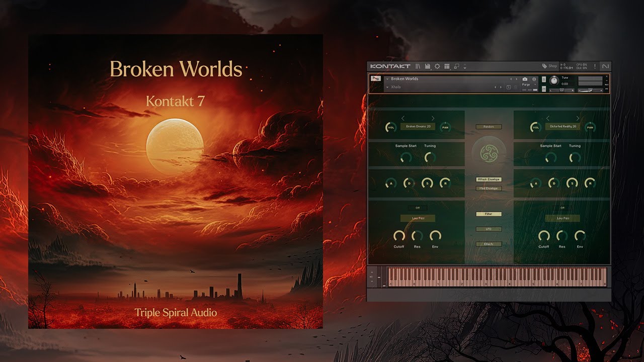Select next sound above Distorted Reality 26
The width and height of the screenshot is (644, 362).
578,118
